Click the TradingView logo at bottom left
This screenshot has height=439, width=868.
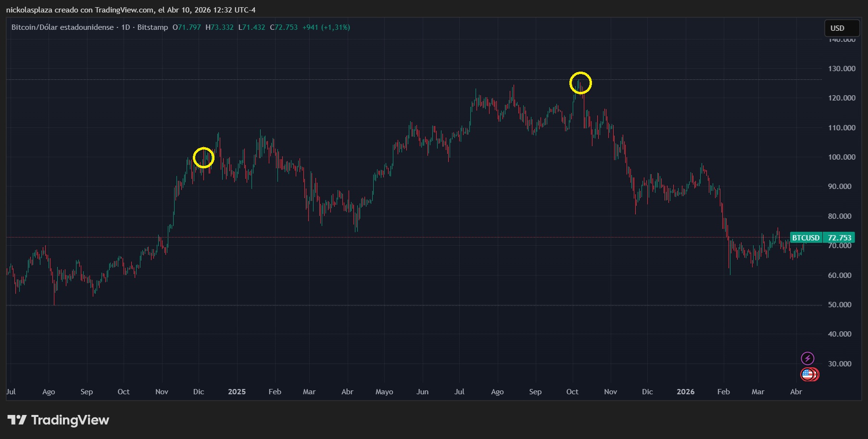click(x=58, y=420)
